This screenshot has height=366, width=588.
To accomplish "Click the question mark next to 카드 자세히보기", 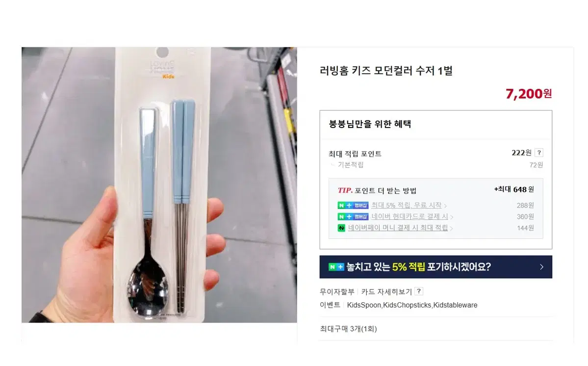I will coord(419,291).
